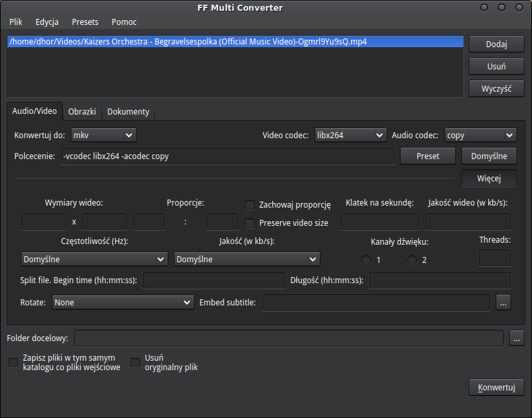Enable the Preserve video size checkbox
Screen dimensions: 532x418
pyautogui.click(x=250, y=223)
